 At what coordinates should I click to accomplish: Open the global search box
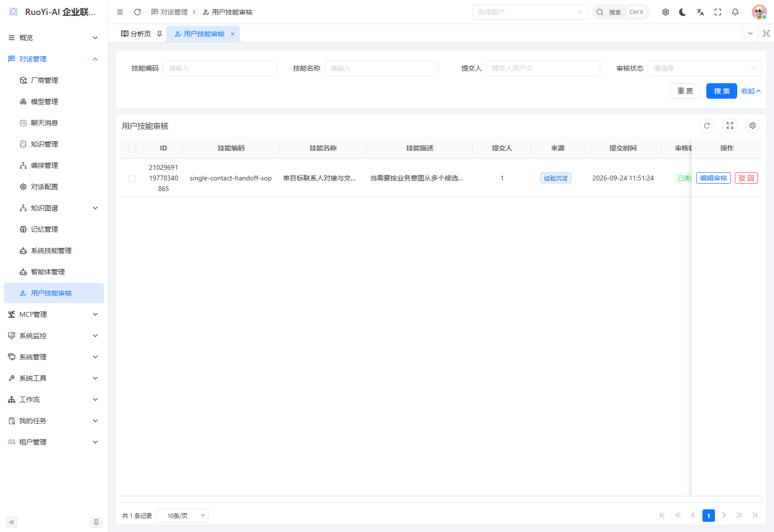pos(621,12)
